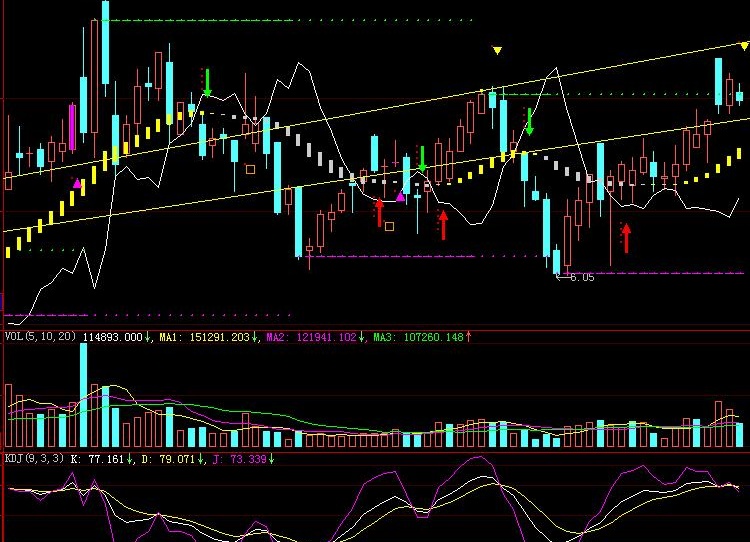
Task: Select the solid magenta candlestick
Action: tap(72, 127)
